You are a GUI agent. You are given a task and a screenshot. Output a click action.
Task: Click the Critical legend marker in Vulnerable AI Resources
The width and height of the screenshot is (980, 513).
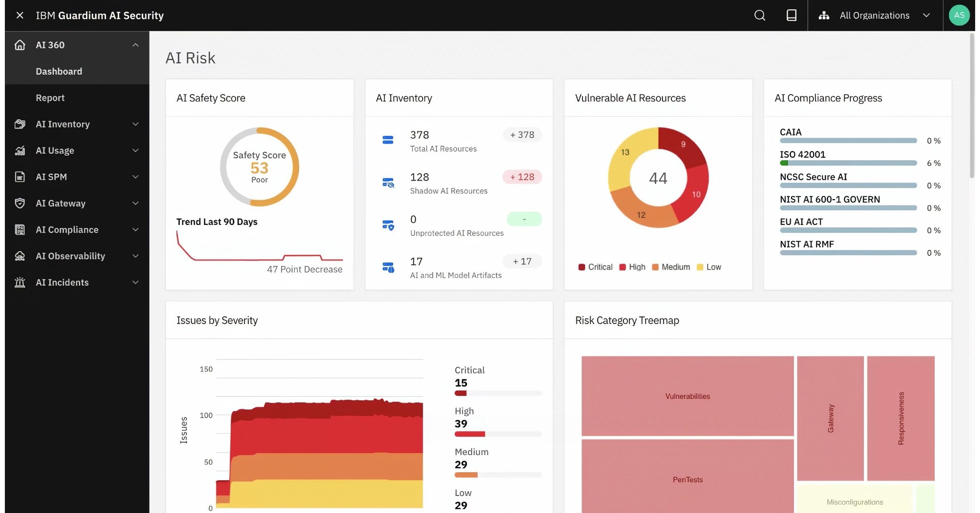coord(582,267)
